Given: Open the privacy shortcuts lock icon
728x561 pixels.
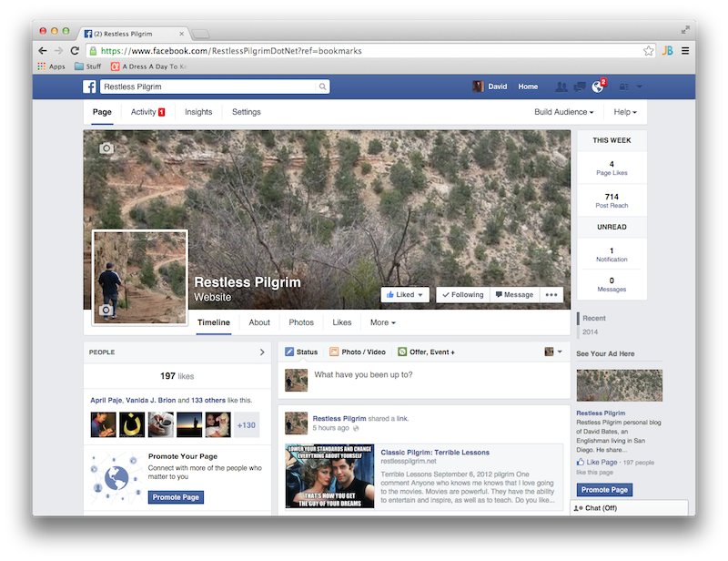Looking at the screenshot, I should (x=623, y=87).
